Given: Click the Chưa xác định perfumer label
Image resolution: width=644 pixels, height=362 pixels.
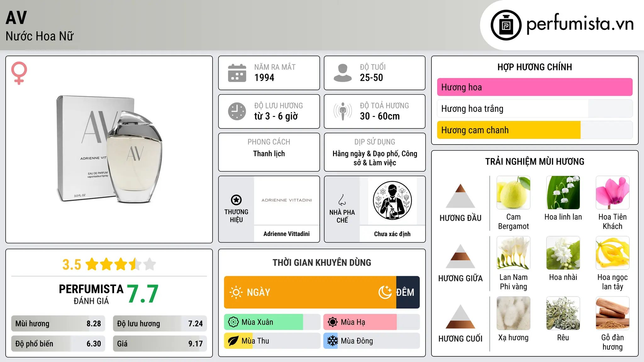Looking at the screenshot, I should (392, 234).
